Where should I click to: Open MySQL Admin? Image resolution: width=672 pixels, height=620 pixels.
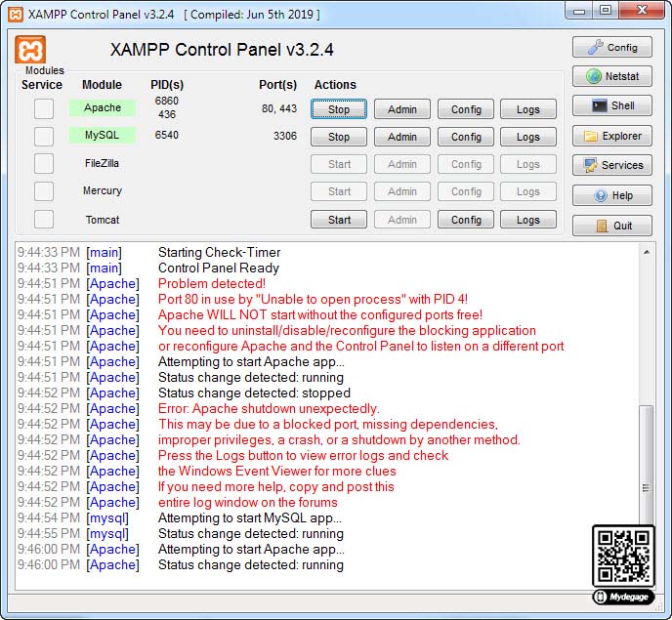(x=402, y=137)
